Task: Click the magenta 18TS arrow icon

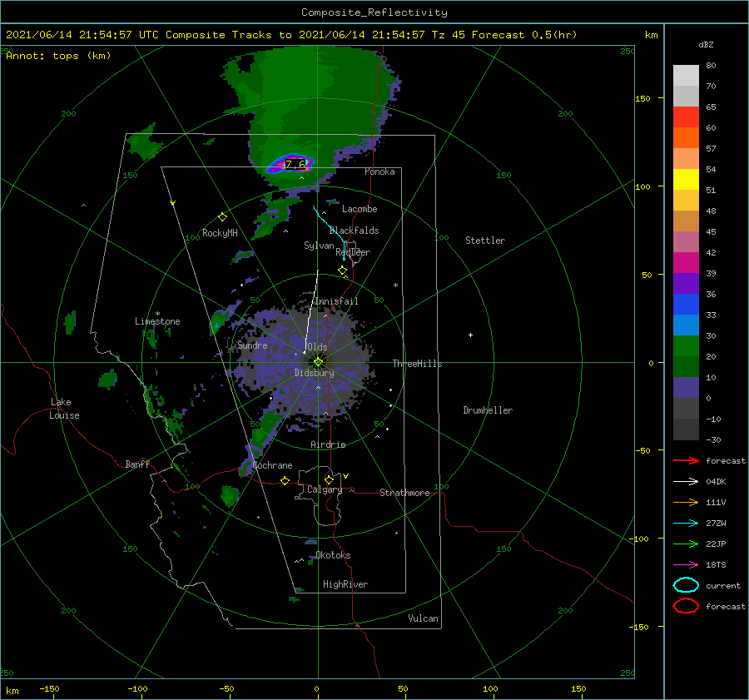Action: coord(686,565)
